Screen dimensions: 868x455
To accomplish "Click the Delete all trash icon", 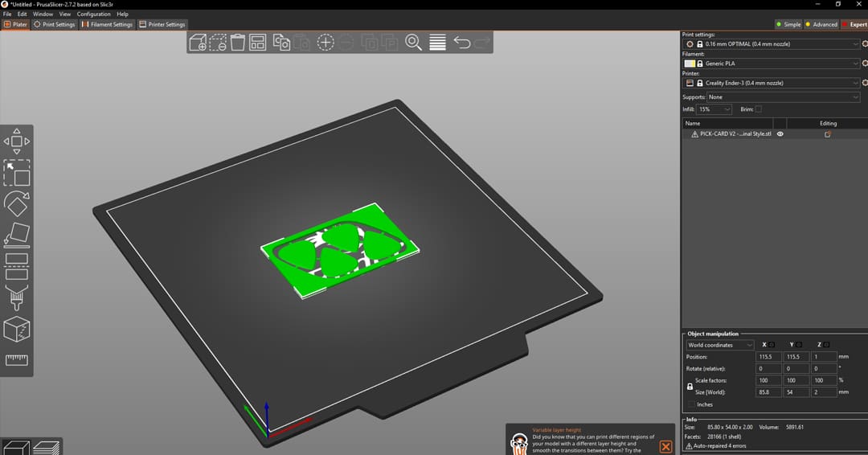I will click(238, 43).
